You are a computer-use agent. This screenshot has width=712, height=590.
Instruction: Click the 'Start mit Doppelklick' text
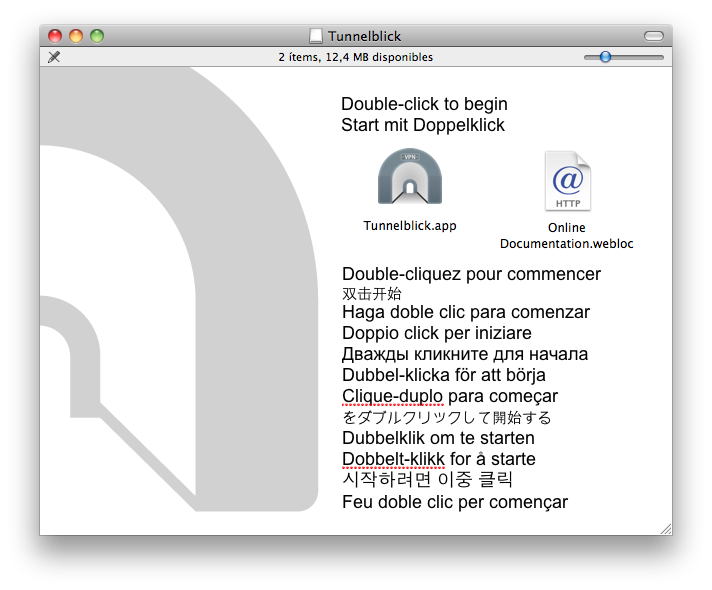(423, 125)
